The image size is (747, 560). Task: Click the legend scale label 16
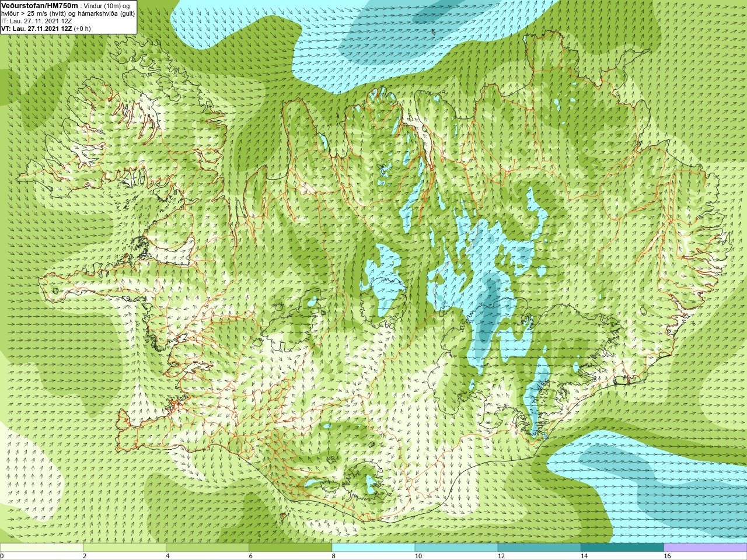[x=667, y=556]
